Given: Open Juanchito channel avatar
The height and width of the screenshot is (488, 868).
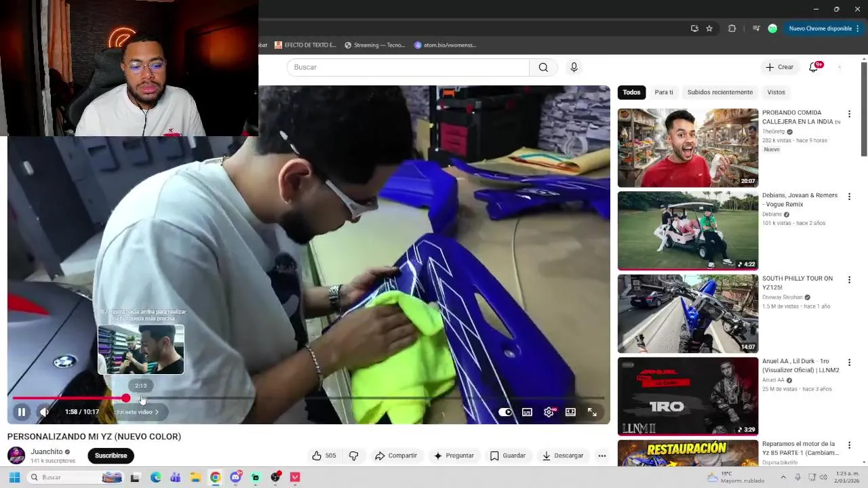Looking at the screenshot, I should pos(16,455).
